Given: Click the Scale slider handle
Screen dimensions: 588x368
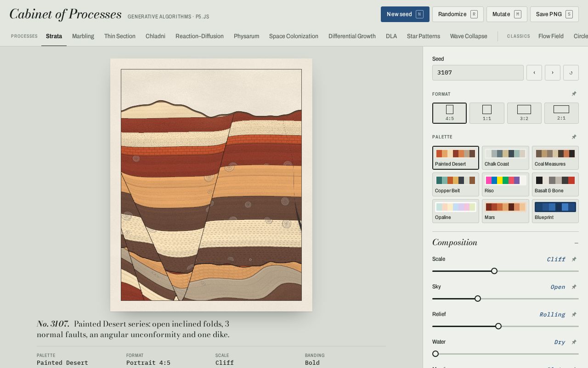Looking at the screenshot, I should click(494, 271).
